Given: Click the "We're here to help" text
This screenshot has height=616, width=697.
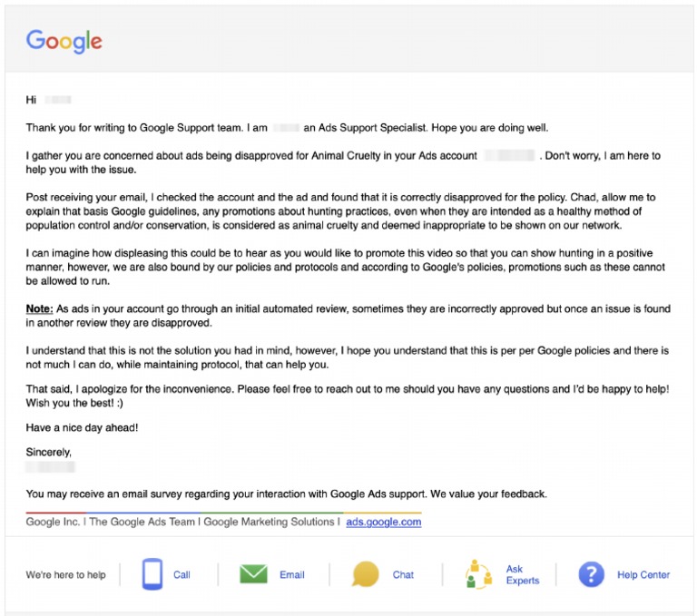Looking at the screenshot, I should [66, 574].
